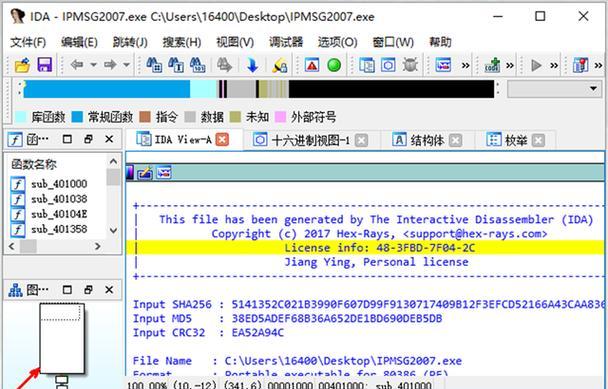Close the 枚举 tab
608x389 pixels.
click(x=538, y=140)
